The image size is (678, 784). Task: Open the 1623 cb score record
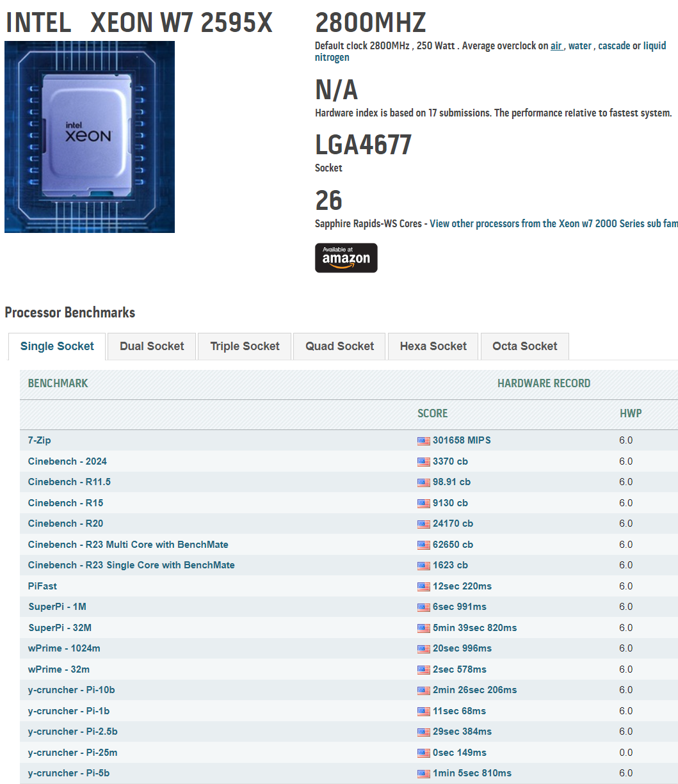(x=450, y=565)
